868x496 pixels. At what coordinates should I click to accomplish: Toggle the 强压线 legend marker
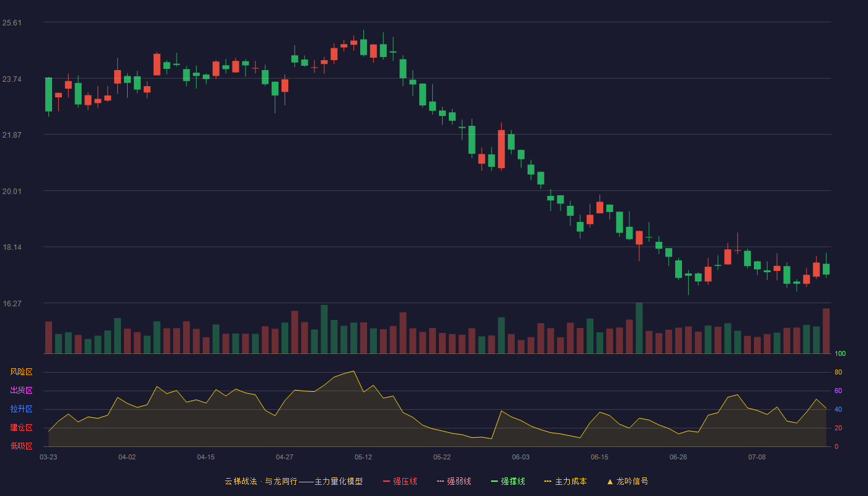coord(387,481)
